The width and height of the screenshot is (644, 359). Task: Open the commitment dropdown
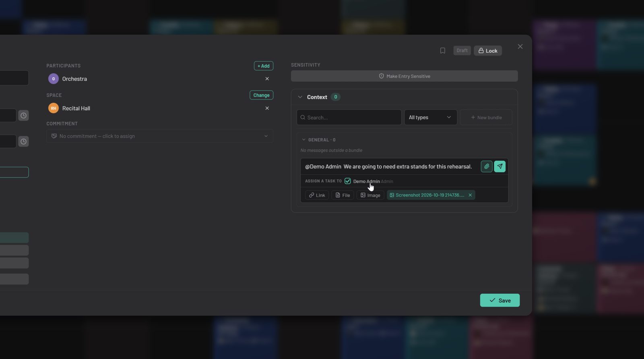[x=160, y=136]
